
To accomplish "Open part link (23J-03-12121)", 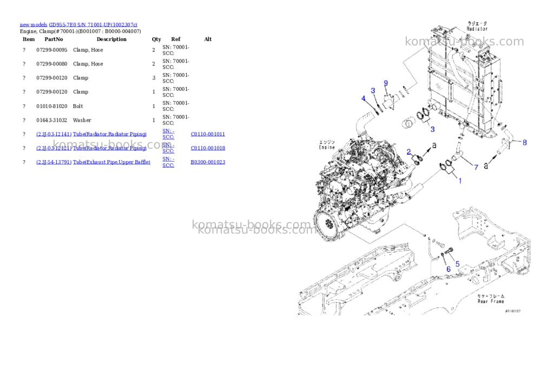I will click(54, 148).
